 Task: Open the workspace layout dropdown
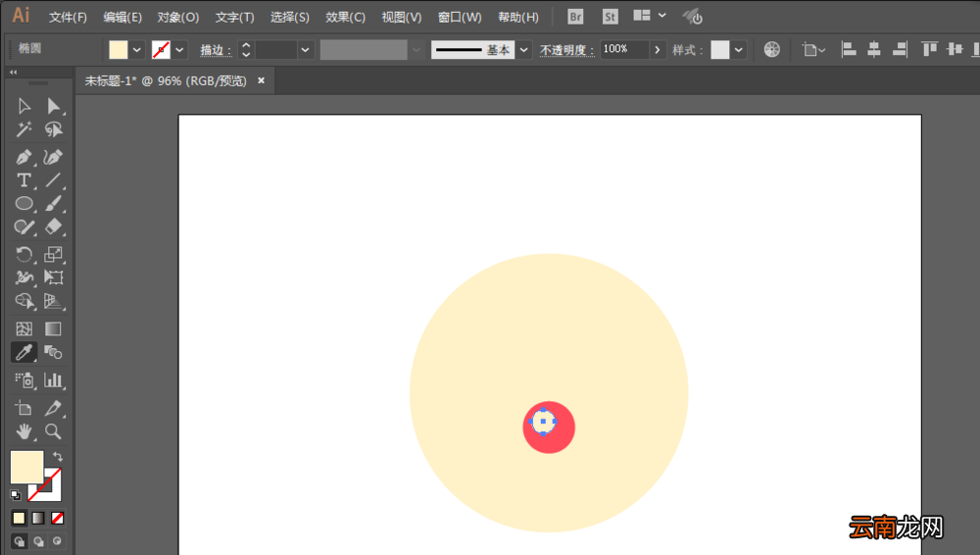(x=650, y=16)
